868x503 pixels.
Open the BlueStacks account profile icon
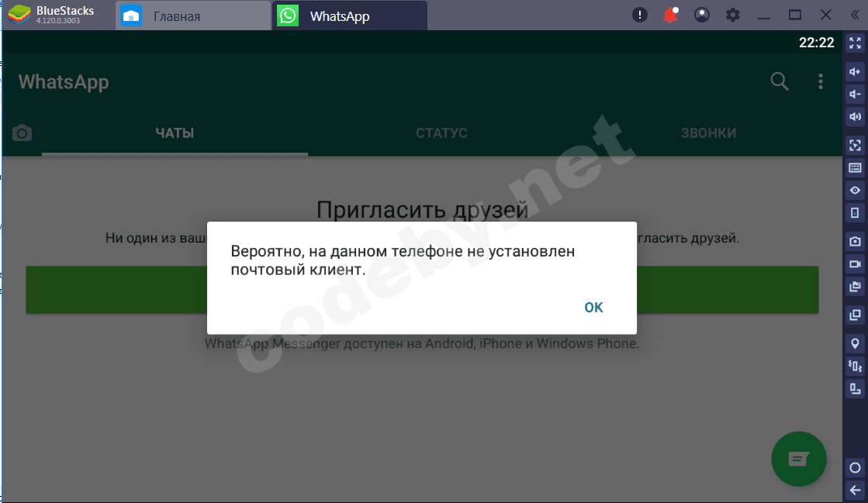click(701, 15)
